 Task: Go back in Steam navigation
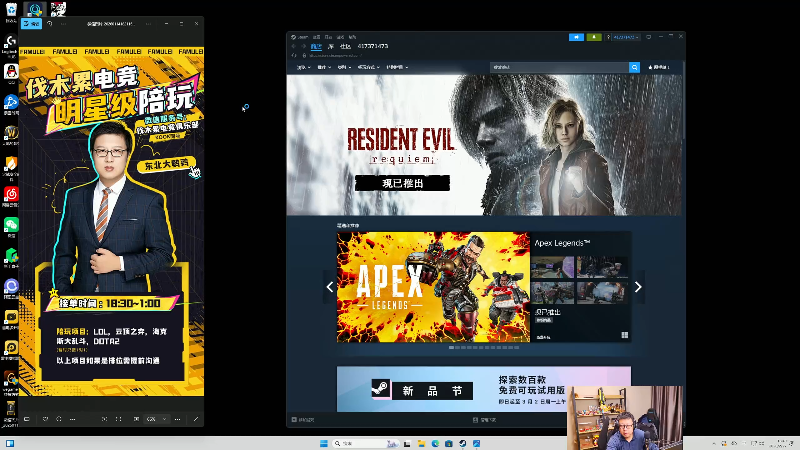click(294, 46)
